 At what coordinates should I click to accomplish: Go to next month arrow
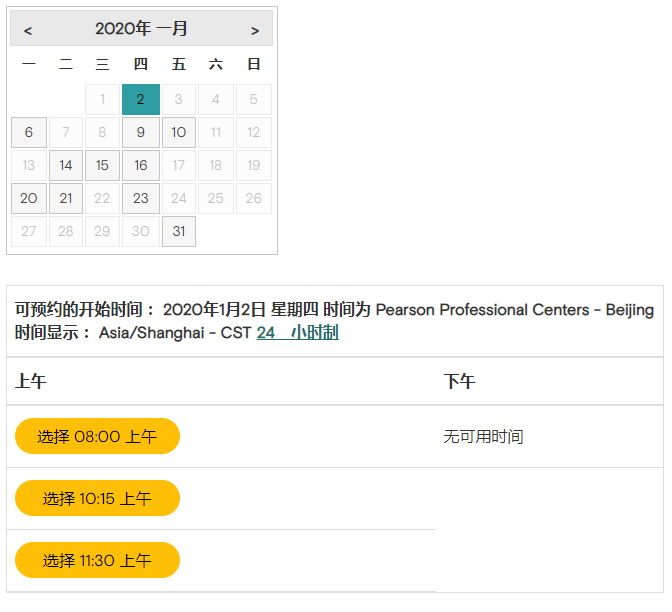point(255,30)
